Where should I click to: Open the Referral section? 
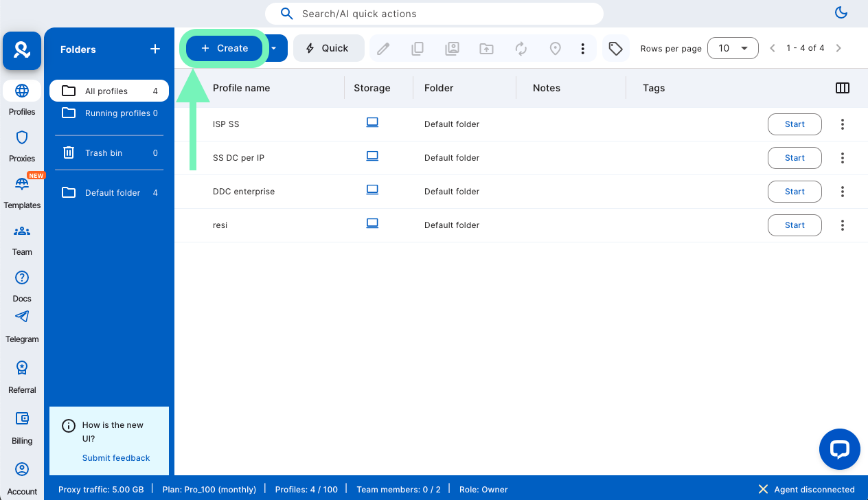point(22,376)
